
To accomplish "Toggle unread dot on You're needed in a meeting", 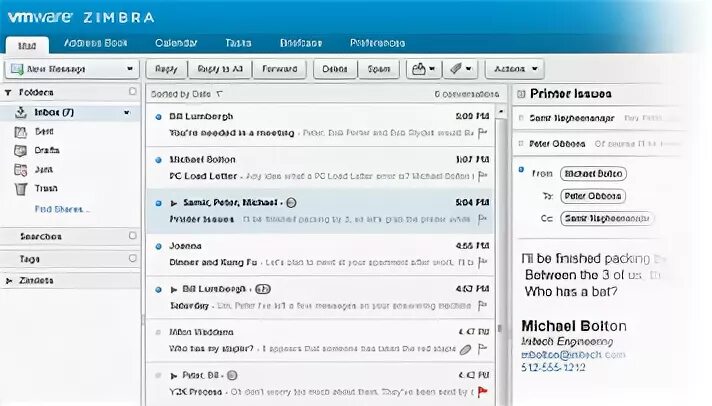I will (x=158, y=117).
